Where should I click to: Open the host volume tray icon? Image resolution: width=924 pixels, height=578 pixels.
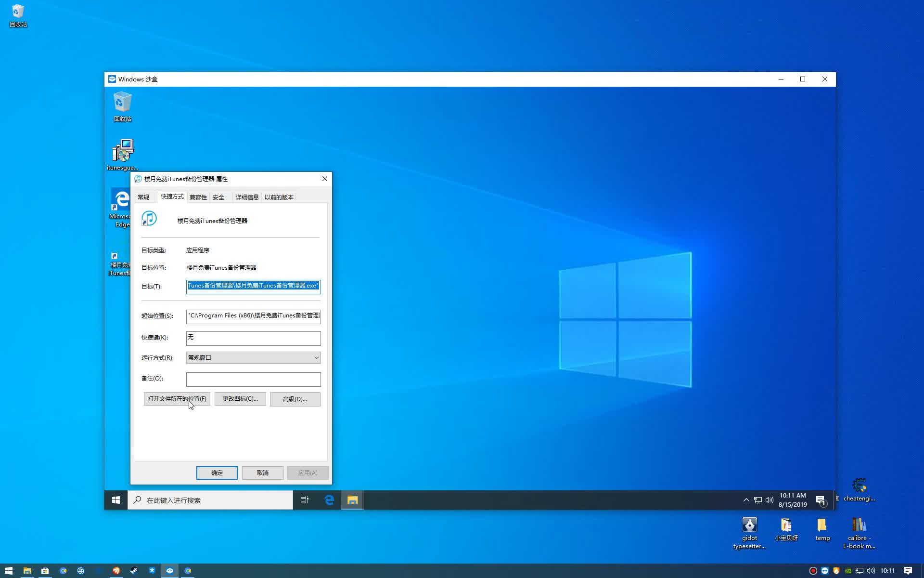pyautogui.click(x=871, y=571)
